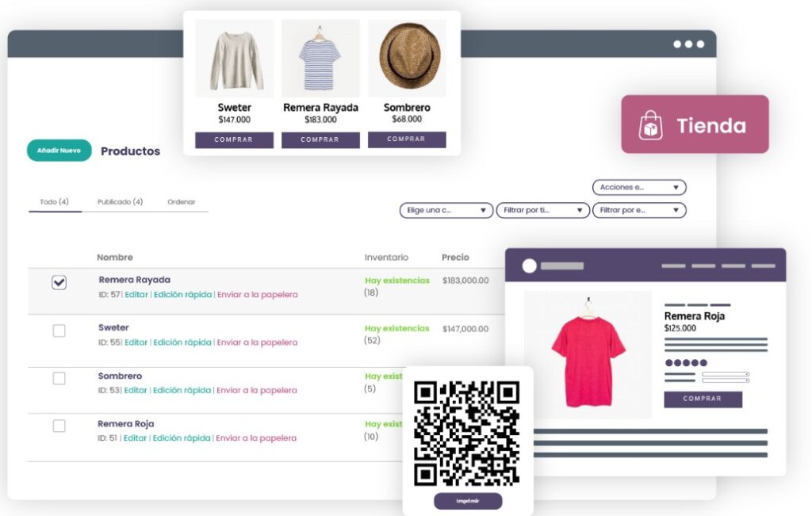812x516 pixels.
Task: Expand the Elige una categoría dropdown
Action: (446, 210)
